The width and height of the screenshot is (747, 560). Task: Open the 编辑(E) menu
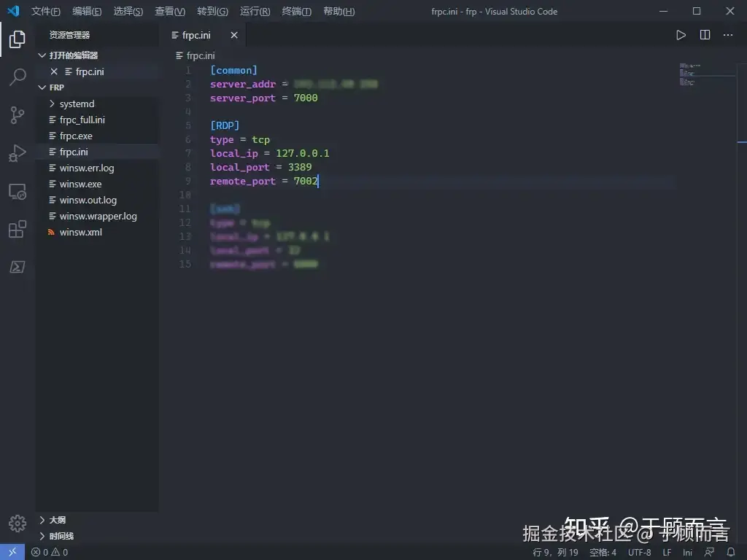(87, 11)
